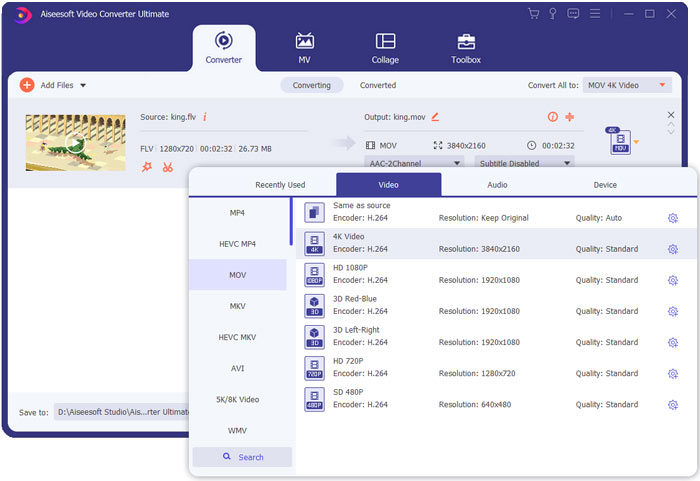700x481 pixels.
Task: Open Convert All to MOV 4K Video dropdown
Action: coord(627,85)
